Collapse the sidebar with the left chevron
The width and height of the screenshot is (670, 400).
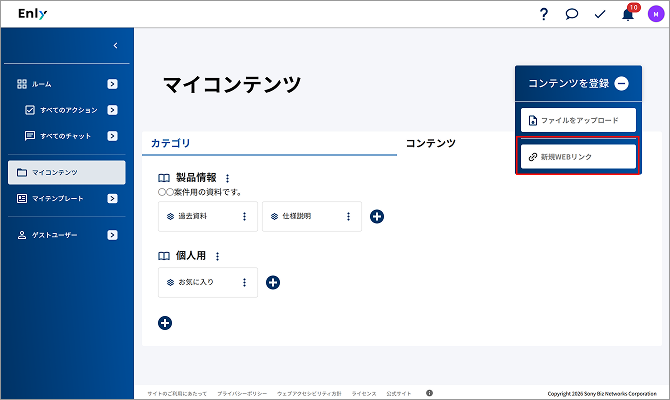[115, 45]
